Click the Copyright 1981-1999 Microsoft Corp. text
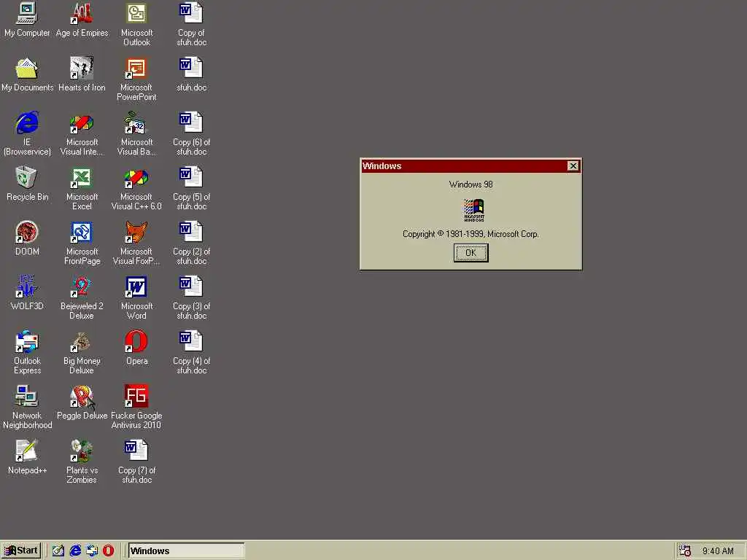 coord(471,234)
